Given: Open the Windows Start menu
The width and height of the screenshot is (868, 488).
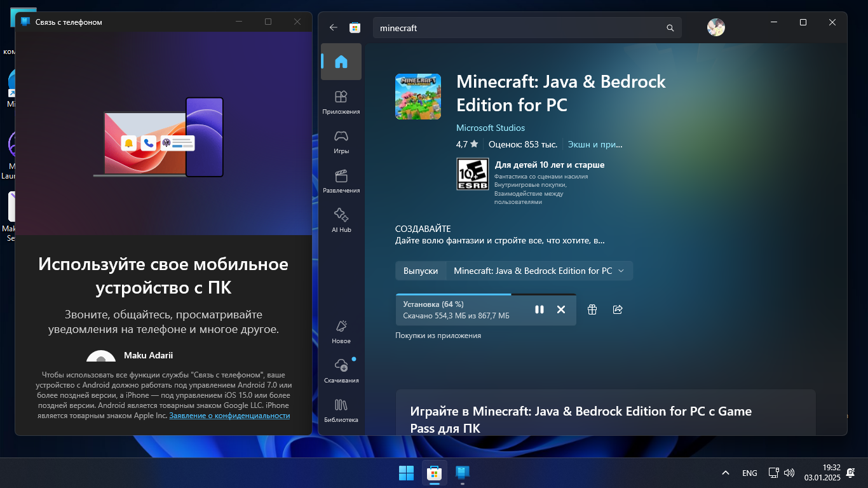Looking at the screenshot, I should pos(406,473).
